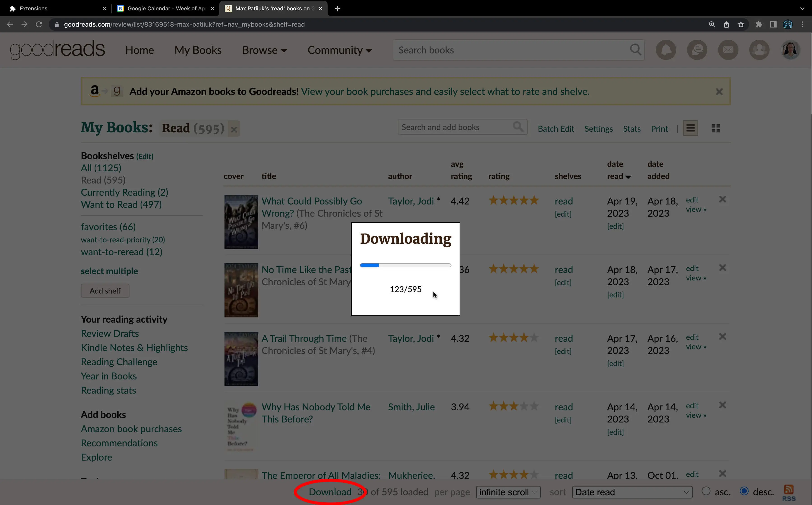
Task: Open the friends silhouette icon
Action: (759, 50)
